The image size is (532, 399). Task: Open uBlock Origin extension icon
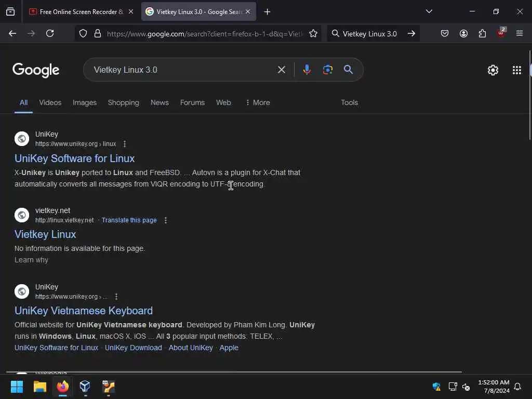pos(501,33)
